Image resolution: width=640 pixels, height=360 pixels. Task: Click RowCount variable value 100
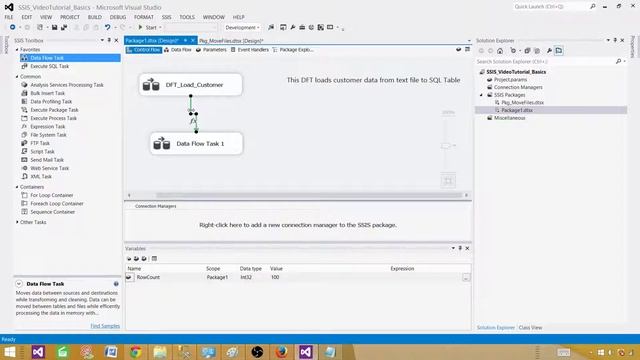275,278
